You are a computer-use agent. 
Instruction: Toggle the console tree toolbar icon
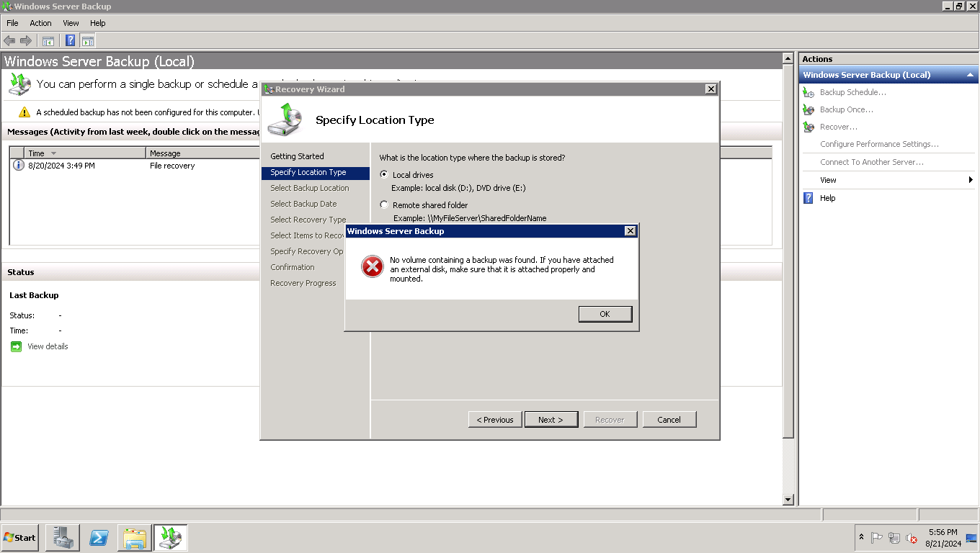tap(48, 41)
